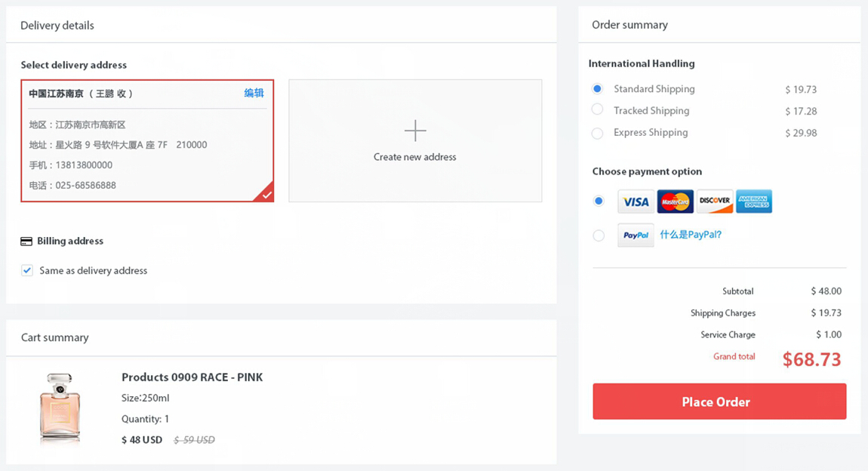
Task: Open Products 0909 RACE - PINK title
Action: coord(192,377)
